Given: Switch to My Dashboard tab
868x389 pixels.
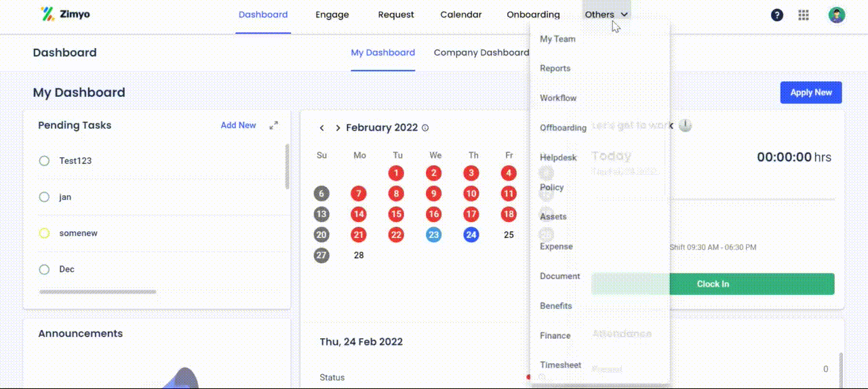Looking at the screenshot, I should (x=382, y=52).
